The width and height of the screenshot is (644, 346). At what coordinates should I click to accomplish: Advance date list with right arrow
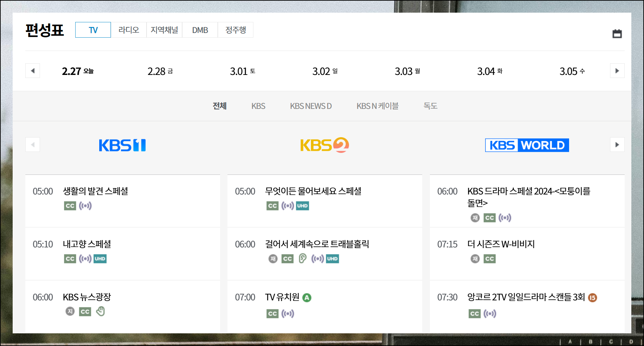coord(617,71)
